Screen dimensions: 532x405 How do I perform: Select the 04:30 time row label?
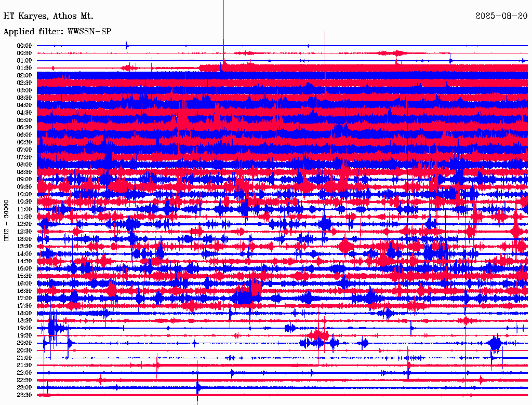(x=24, y=113)
